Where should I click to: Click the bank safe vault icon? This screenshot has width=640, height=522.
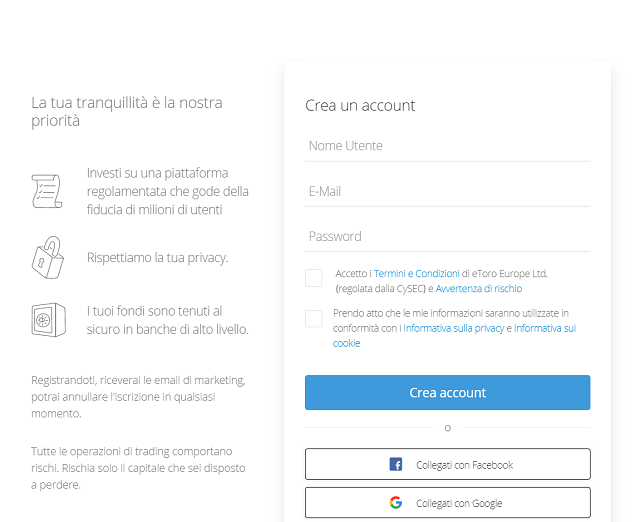pyautogui.click(x=49, y=320)
